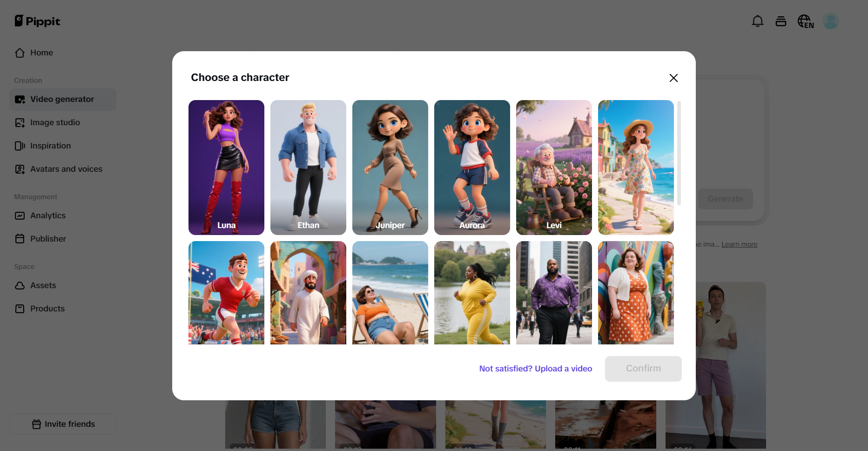Click the Video generator icon

point(20,99)
